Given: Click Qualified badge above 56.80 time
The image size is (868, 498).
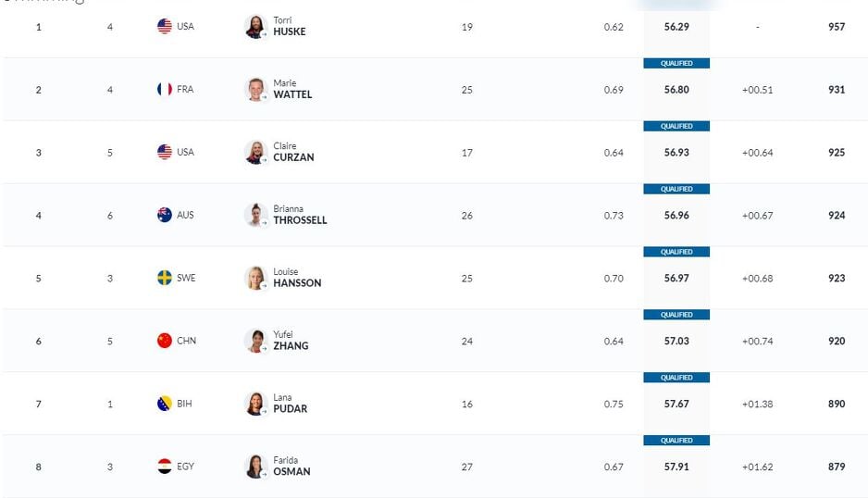Looking at the screenshot, I should click(x=676, y=63).
